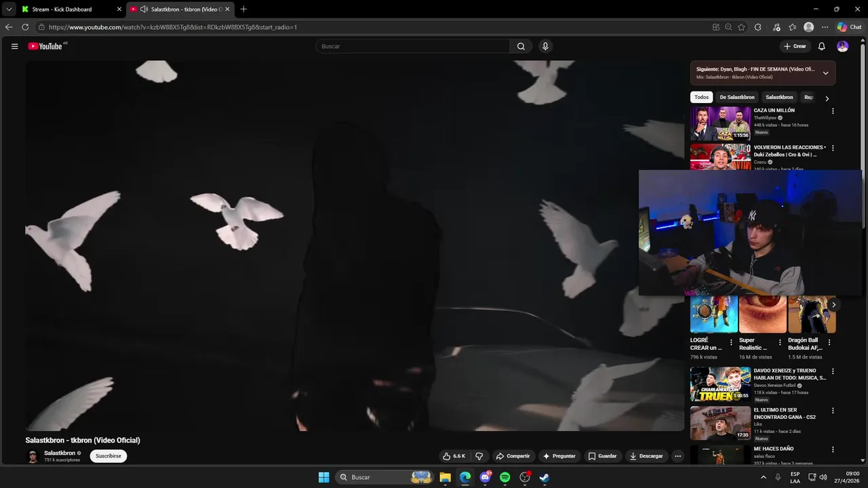Show hidden system tray icons chevron
The height and width of the screenshot is (488, 868).
(x=764, y=477)
